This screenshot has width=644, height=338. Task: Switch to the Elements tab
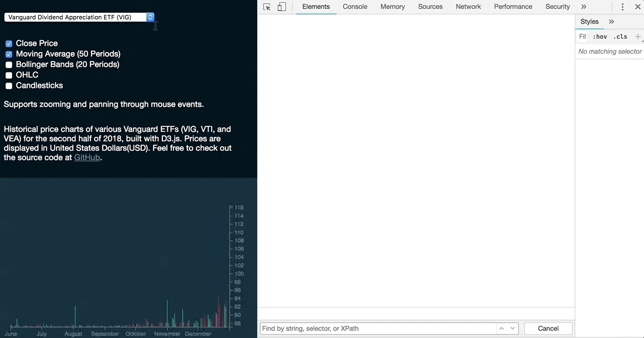[x=316, y=7]
